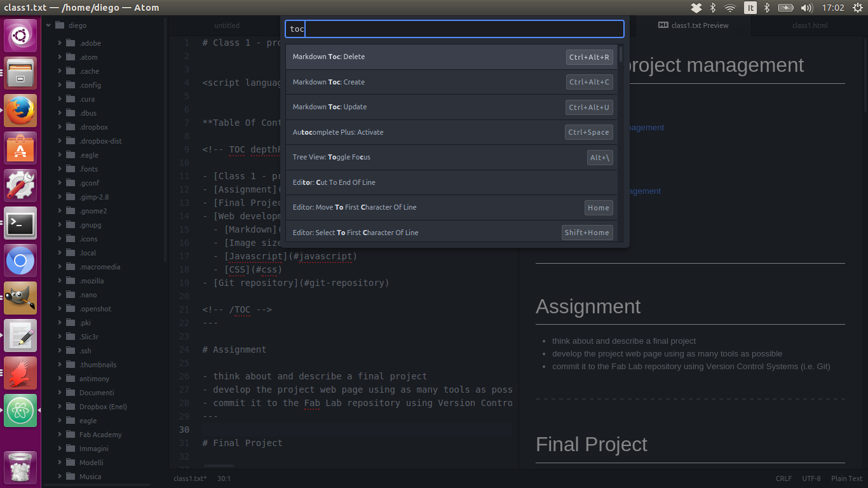Select Immagini folder in tree
868x488 pixels.
pos(93,449)
